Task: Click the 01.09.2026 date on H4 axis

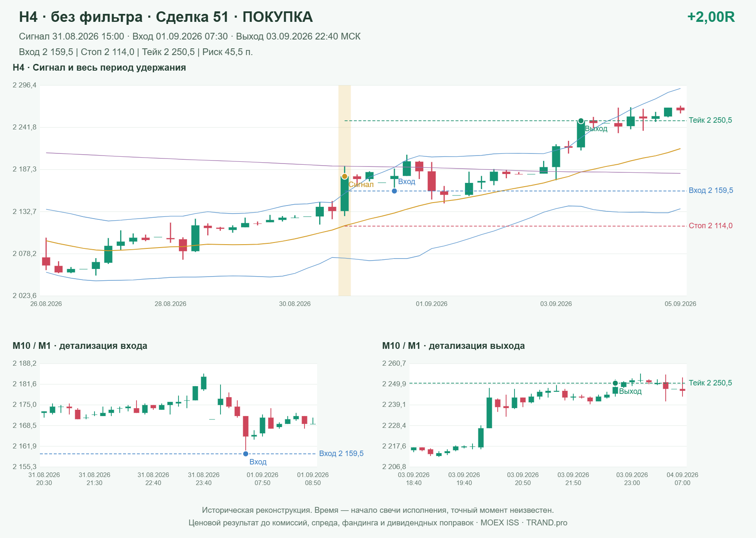Action: (x=432, y=304)
